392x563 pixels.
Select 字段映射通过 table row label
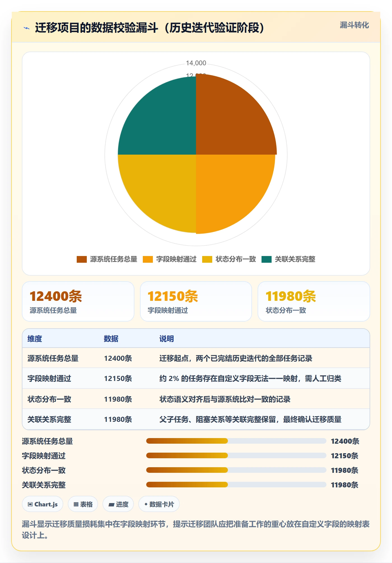(49, 378)
